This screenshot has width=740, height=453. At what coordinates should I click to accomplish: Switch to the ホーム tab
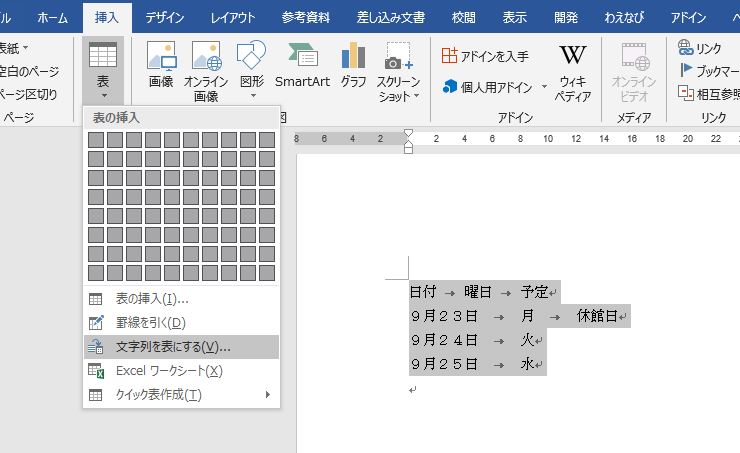coord(52,17)
